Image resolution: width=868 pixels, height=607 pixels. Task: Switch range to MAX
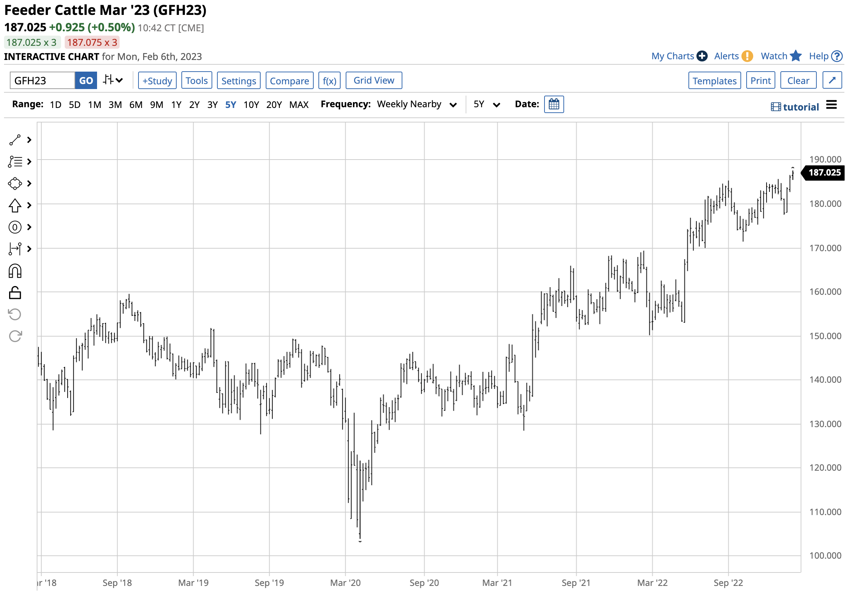[299, 105]
